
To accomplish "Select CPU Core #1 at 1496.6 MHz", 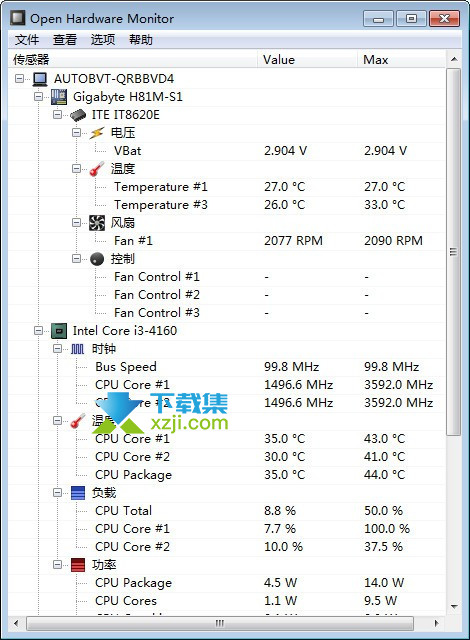I will pyautogui.click(x=227, y=385).
